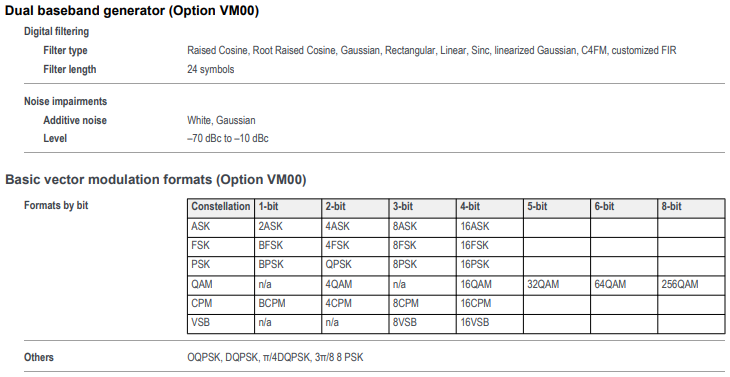Click the Formats by bit label
730x377 pixels.
[x=56, y=205]
